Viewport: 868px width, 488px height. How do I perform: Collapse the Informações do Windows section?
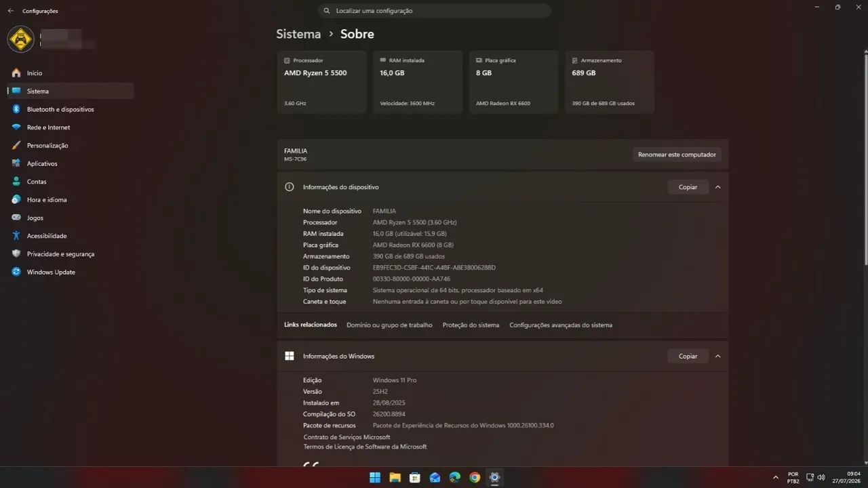(x=717, y=357)
